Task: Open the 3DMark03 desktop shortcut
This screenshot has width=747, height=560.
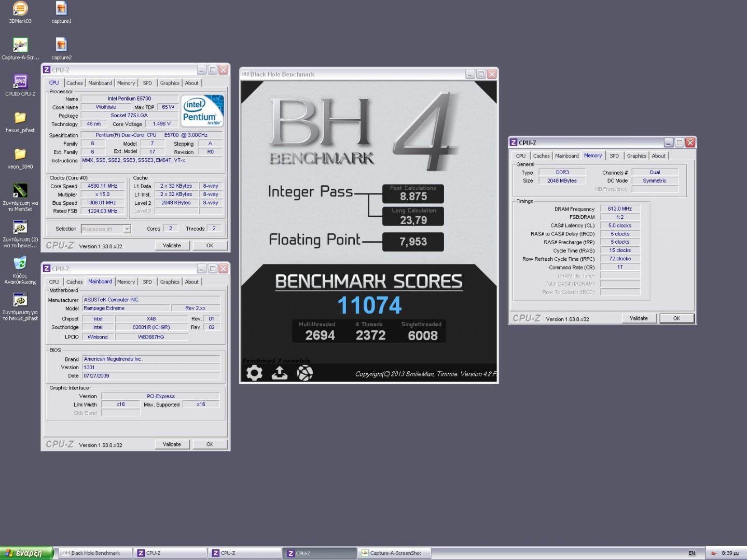Action: pos(20,12)
